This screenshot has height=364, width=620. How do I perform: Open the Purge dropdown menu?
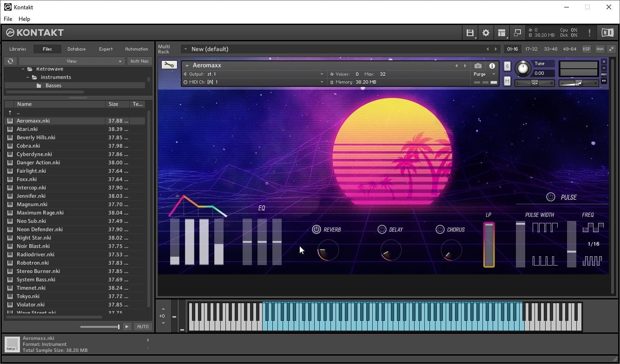(482, 74)
